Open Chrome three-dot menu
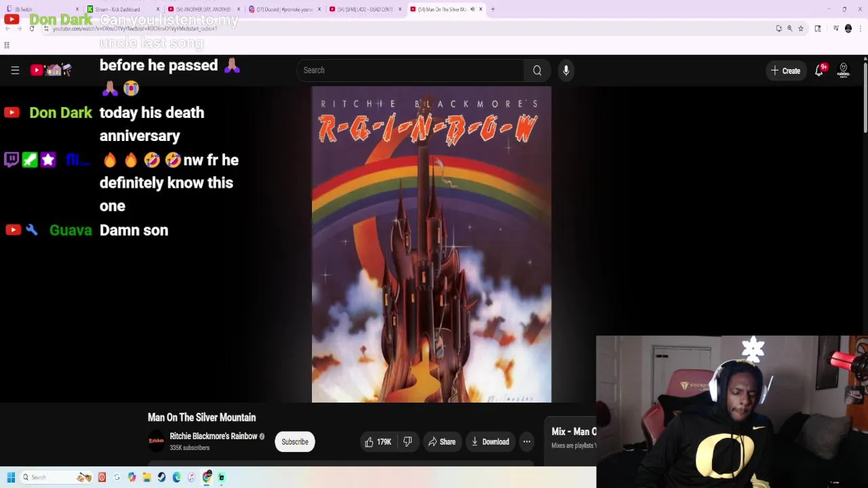This screenshot has height=488, width=868. coord(860,28)
